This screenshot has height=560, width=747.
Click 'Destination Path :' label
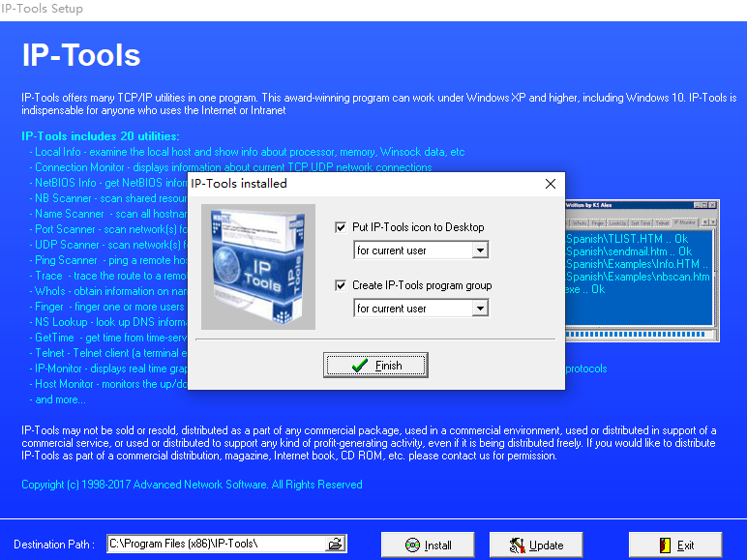point(54,545)
